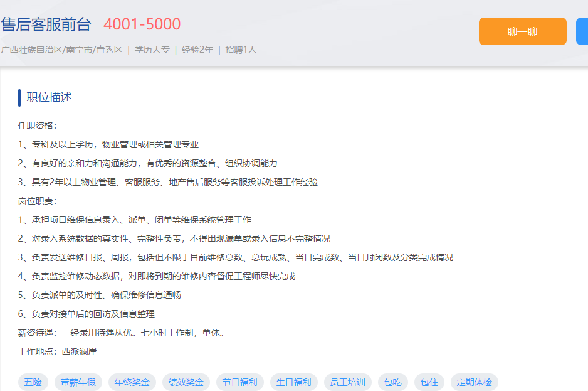The image size is (588, 391).
Task: Click the 包住 housing tag
Action: tap(429, 382)
